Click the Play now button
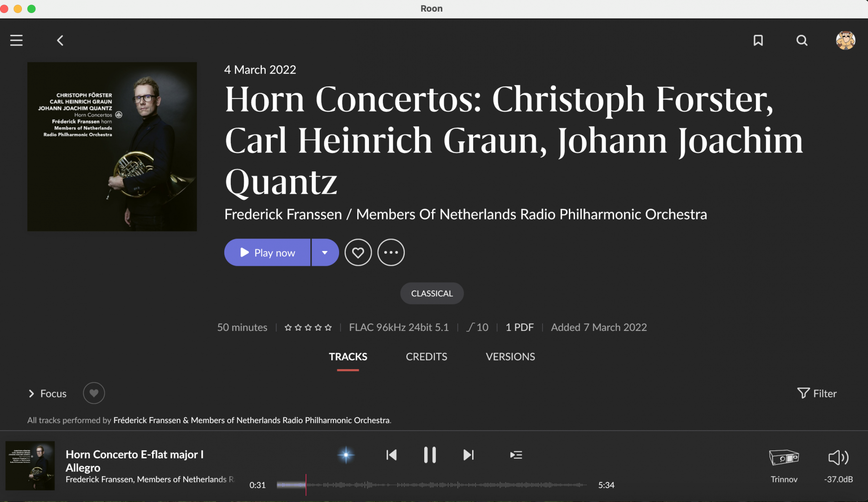868x502 pixels. [x=267, y=252]
